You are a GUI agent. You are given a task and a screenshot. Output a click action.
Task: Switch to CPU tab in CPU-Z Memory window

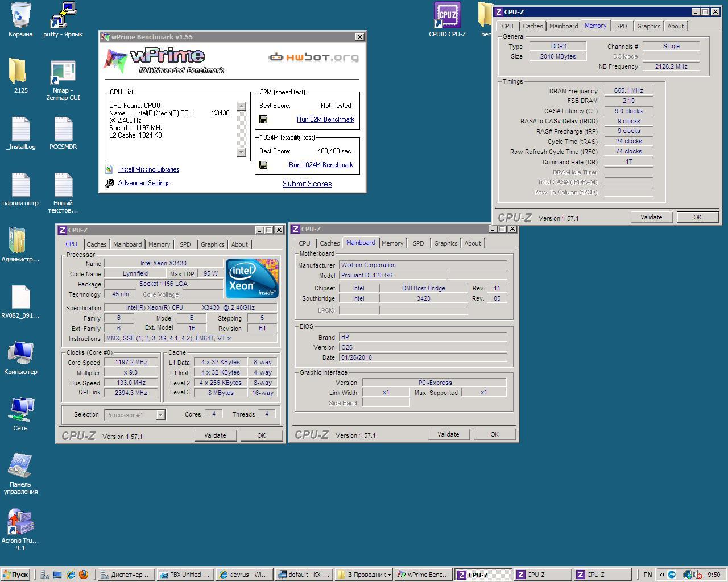[507, 26]
